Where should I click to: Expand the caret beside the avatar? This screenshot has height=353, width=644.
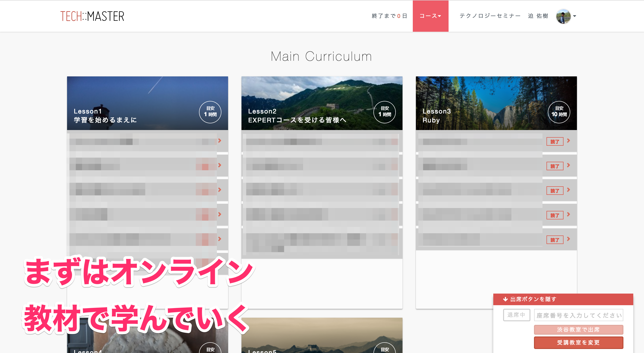point(575,16)
